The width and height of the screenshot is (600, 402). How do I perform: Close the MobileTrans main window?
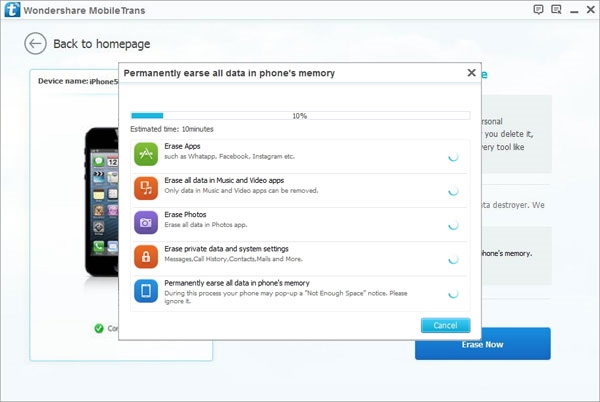[590, 10]
